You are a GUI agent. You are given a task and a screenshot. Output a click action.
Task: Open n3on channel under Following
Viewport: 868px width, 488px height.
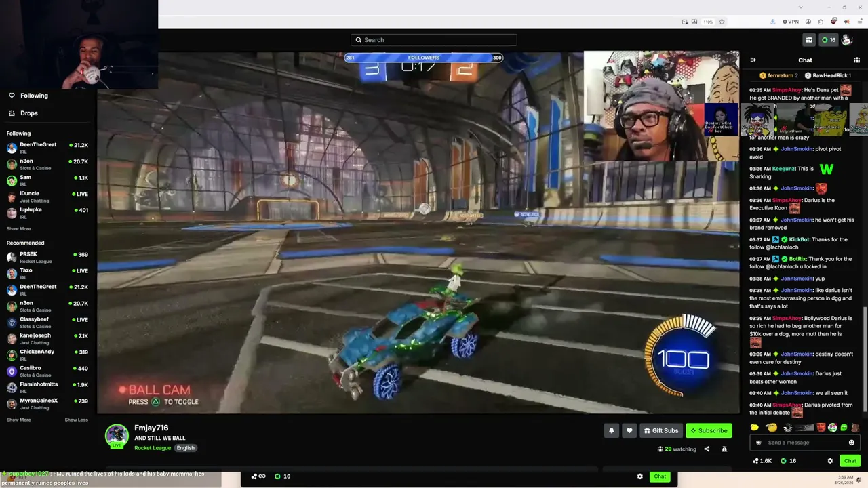click(x=47, y=164)
